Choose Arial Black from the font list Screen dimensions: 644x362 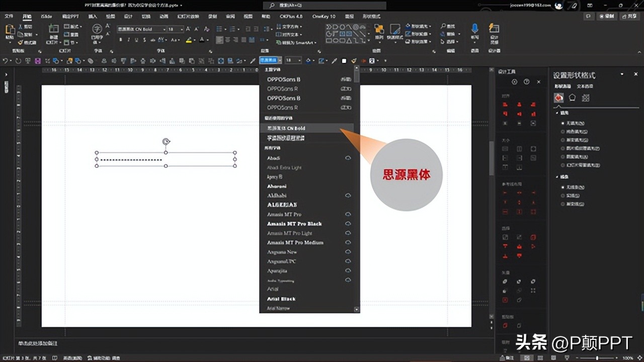coord(281,299)
